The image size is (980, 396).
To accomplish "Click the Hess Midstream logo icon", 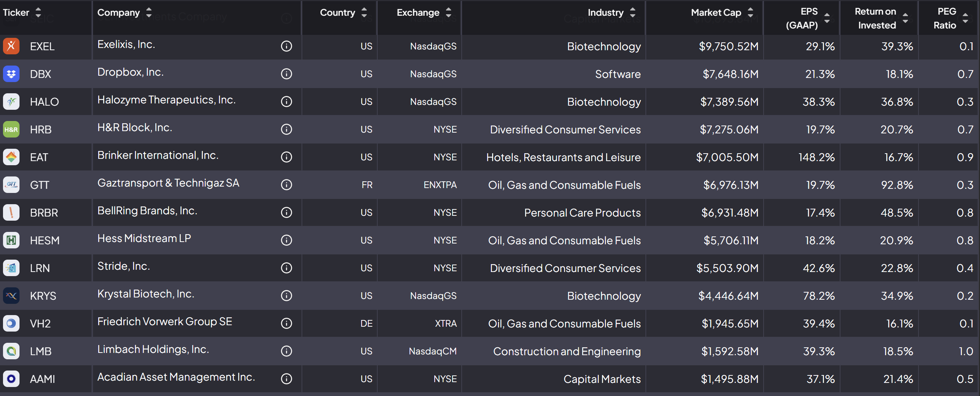I will (11, 240).
